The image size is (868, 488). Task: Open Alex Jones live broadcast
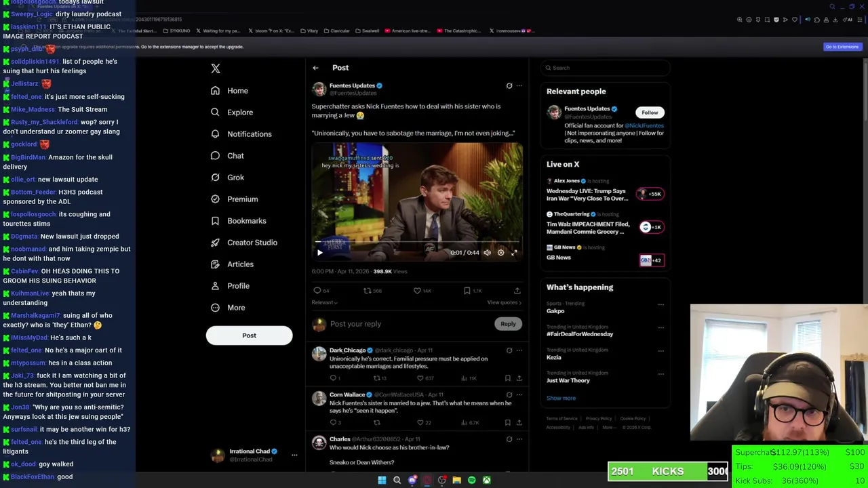pos(606,190)
